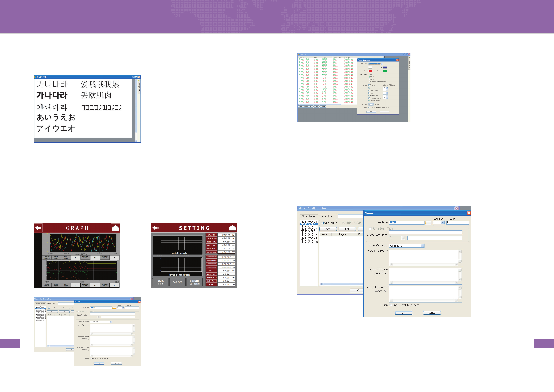Check Run Specified Action On Double Click

pyautogui.click(x=369, y=108)
